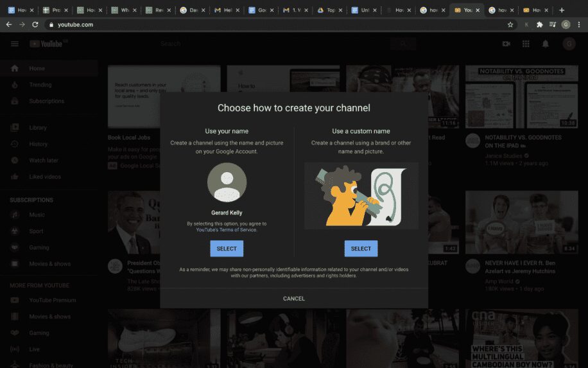
Task: Open the Cambodian boy video thumbnail
Action: (522, 338)
